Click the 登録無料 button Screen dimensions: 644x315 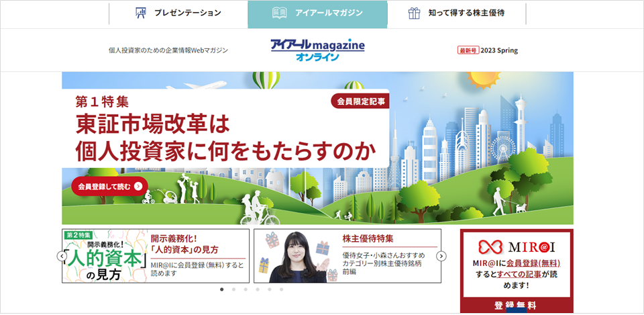(x=517, y=306)
